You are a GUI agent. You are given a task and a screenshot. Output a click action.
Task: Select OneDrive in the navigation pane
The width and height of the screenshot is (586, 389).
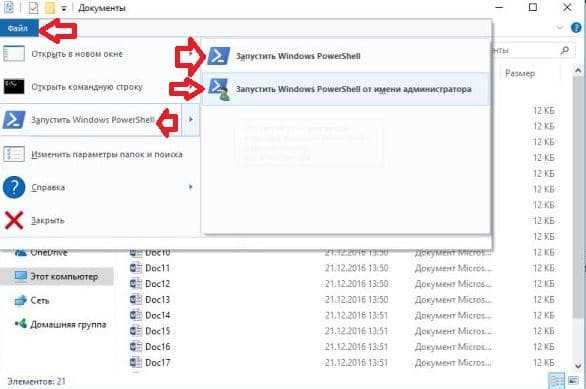pyautogui.click(x=49, y=253)
